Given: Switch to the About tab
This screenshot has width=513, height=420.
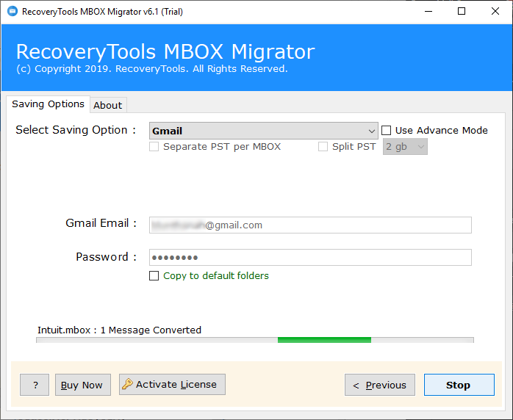Looking at the screenshot, I should pos(108,105).
